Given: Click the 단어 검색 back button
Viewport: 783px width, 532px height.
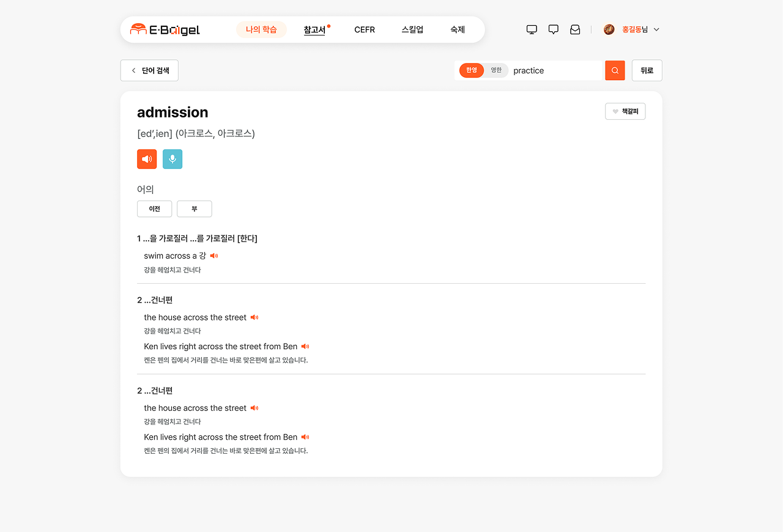Looking at the screenshot, I should [149, 70].
